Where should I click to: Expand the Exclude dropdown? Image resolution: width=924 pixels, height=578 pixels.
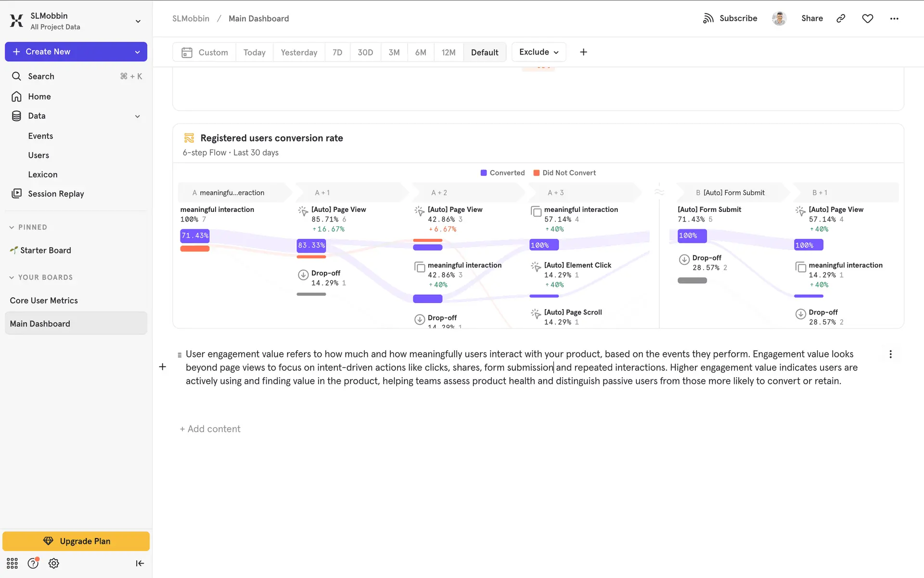point(539,52)
